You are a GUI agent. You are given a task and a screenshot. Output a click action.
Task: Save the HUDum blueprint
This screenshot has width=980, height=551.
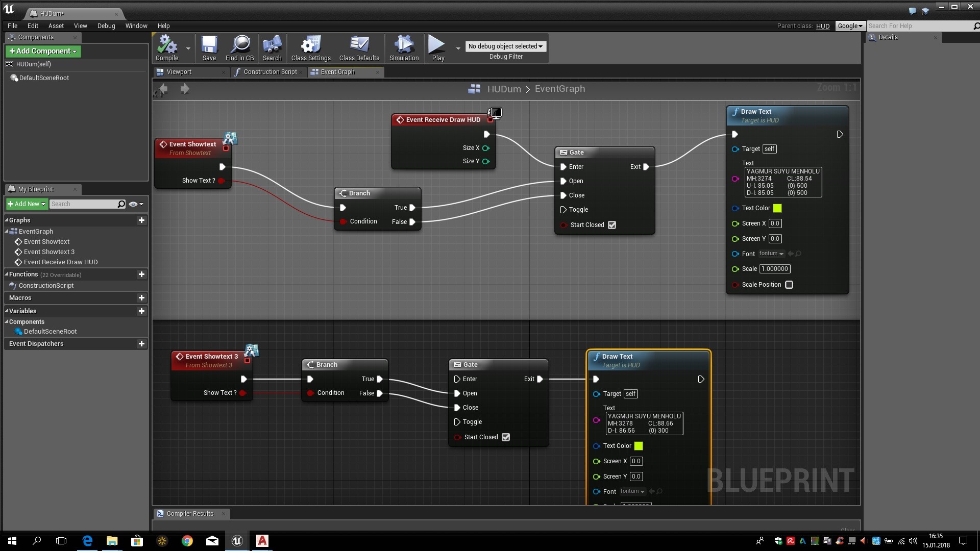pyautogui.click(x=209, y=48)
